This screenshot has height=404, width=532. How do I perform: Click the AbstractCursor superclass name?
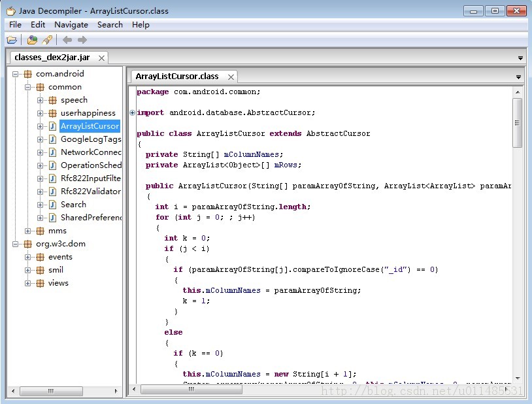pos(339,134)
